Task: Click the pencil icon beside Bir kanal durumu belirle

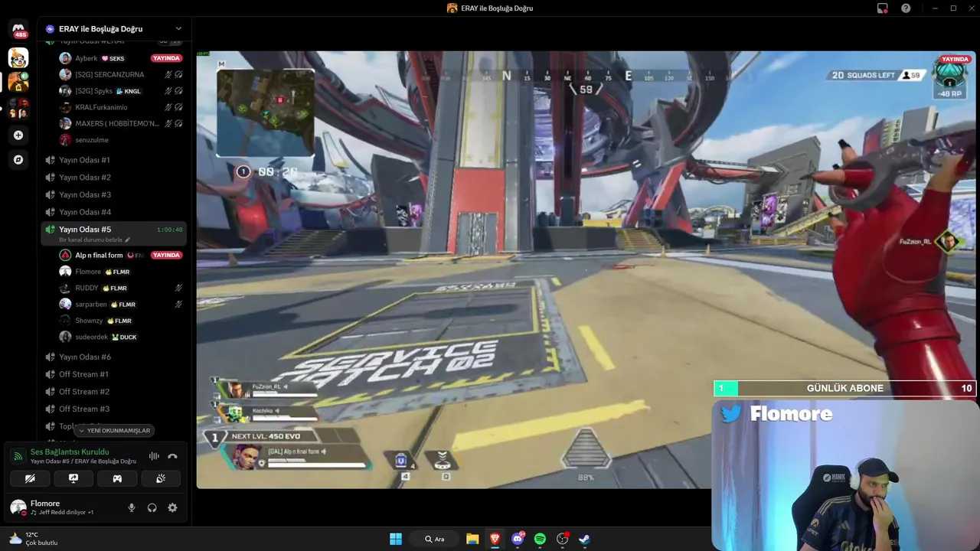Action: pos(128,240)
